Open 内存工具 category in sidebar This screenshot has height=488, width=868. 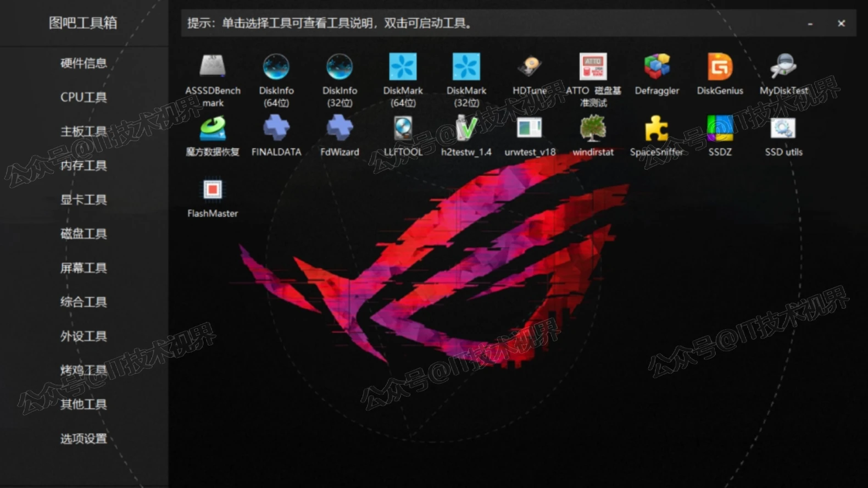coord(84,165)
